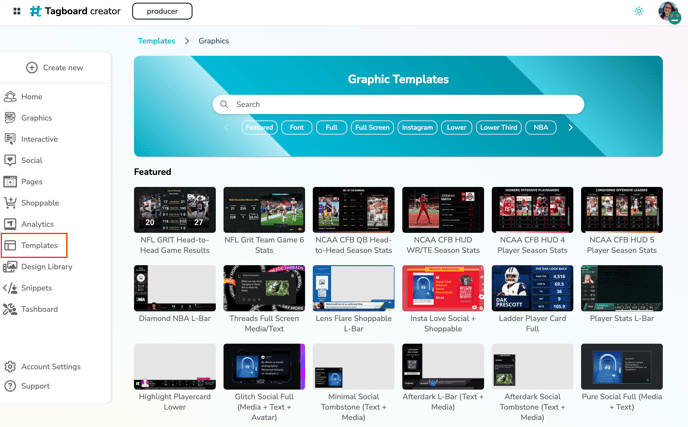
Task: Select the Lower Third filter tag
Action: click(498, 128)
